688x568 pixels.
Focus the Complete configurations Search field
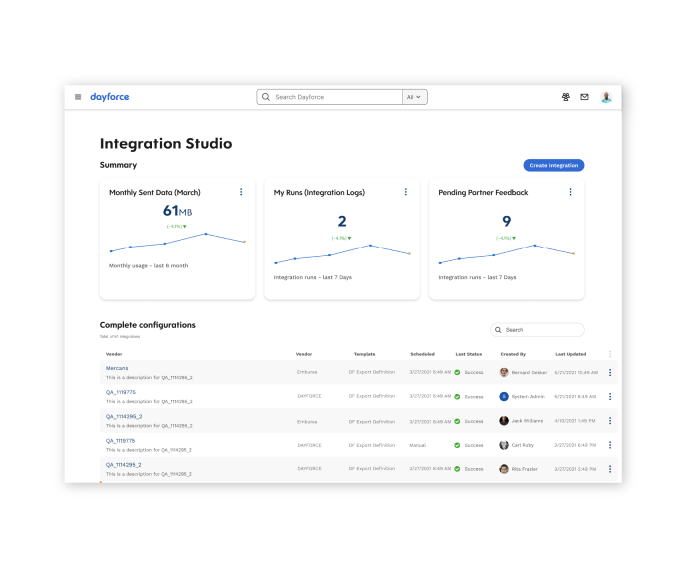coord(537,330)
